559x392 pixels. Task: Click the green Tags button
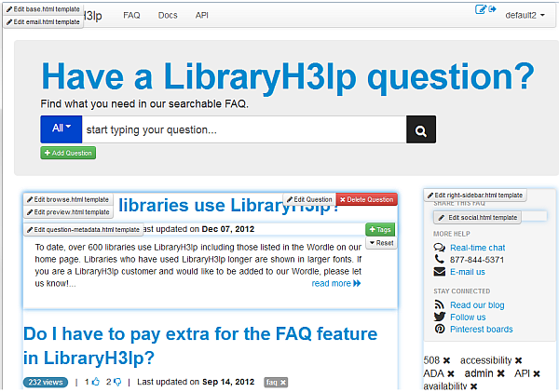[x=380, y=229]
